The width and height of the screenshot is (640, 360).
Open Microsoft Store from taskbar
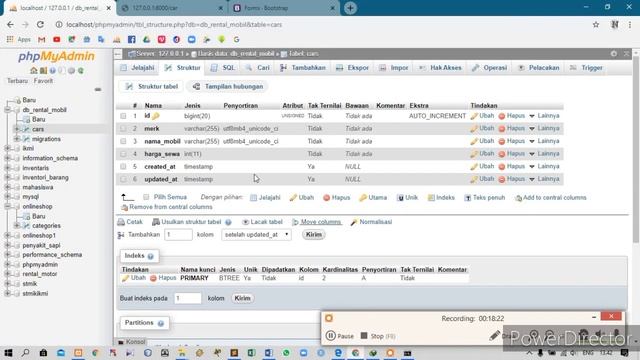pyautogui.click(x=43, y=353)
